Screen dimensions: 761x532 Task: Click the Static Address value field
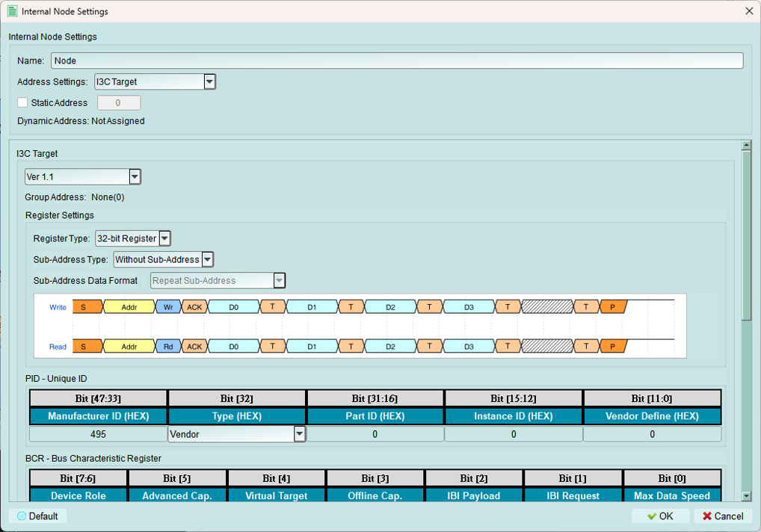tap(119, 103)
